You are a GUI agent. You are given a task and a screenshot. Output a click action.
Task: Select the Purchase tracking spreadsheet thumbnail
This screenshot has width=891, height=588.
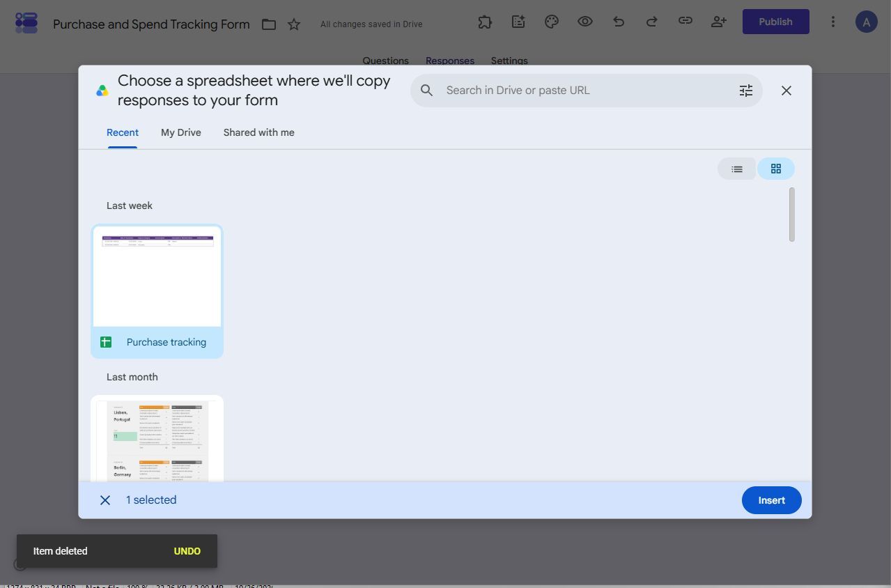click(157, 277)
